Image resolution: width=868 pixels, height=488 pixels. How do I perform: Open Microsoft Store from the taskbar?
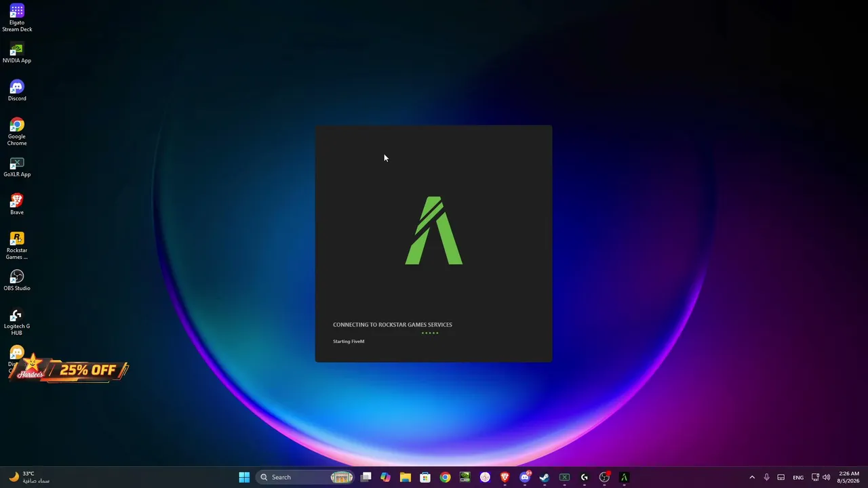[425, 477]
